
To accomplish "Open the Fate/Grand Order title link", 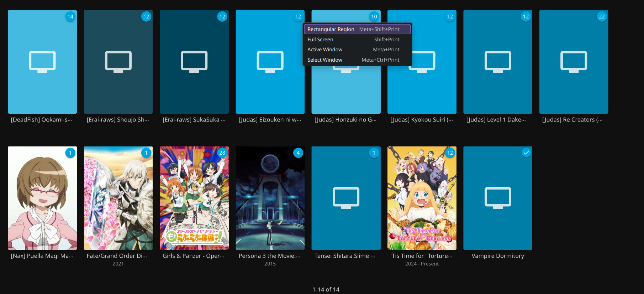I will [117, 256].
